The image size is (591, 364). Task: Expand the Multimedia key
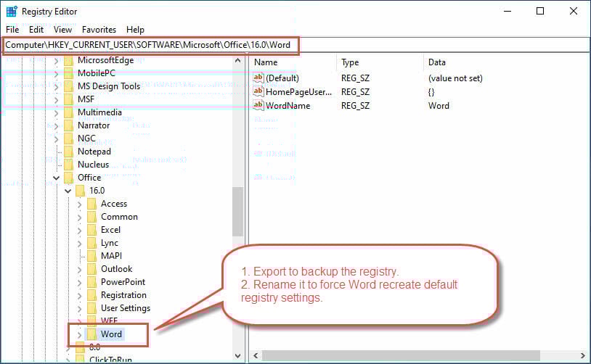56,113
